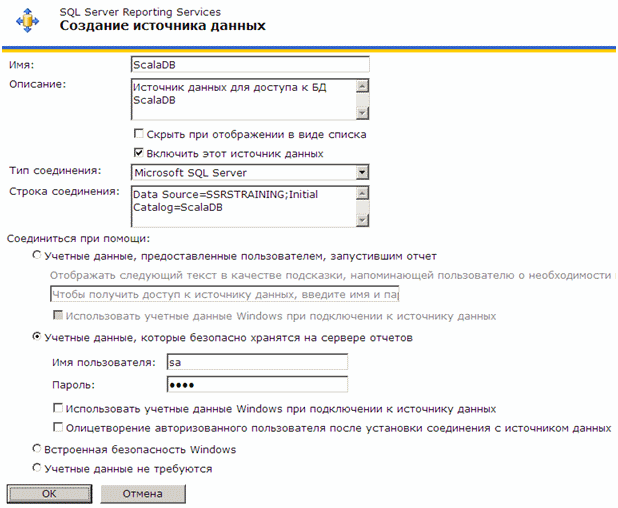Select the radio 'Учетные данные, предоставленные пользователем'

37,255
